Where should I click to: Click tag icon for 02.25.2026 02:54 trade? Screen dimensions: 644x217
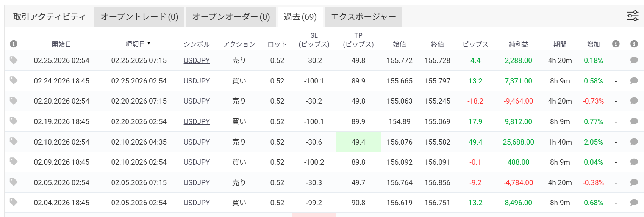coord(14,60)
